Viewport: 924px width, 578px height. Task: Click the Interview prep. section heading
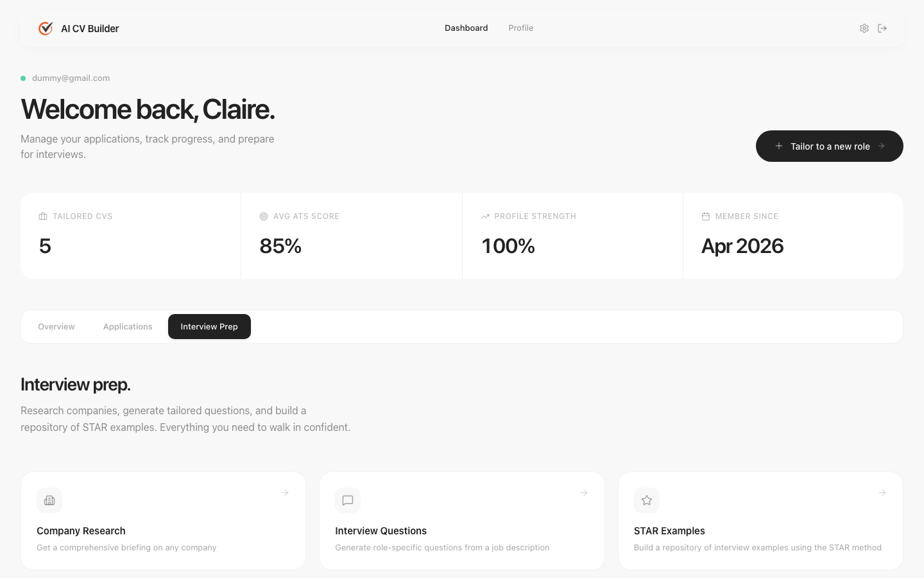76,385
